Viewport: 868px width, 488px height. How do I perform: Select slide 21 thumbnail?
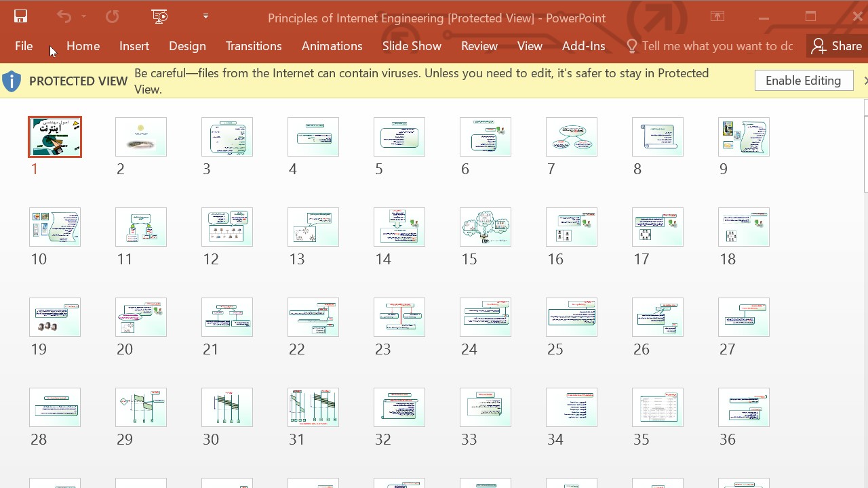click(227, 317)
